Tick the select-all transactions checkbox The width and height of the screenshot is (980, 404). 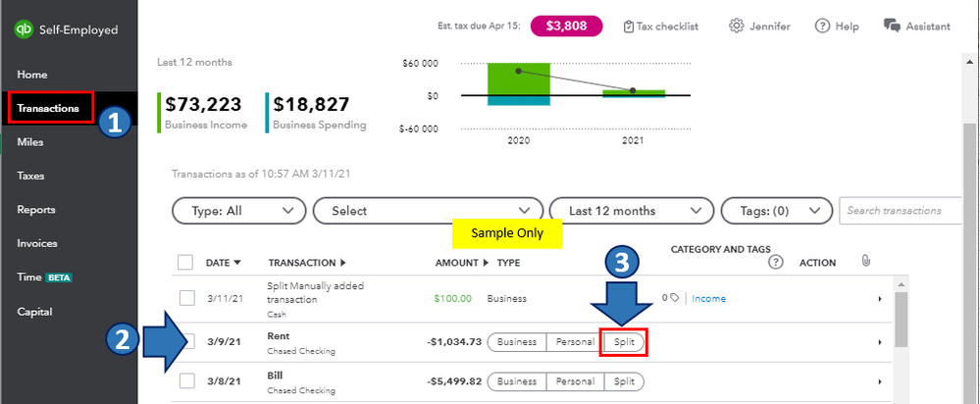click(185, 262)
